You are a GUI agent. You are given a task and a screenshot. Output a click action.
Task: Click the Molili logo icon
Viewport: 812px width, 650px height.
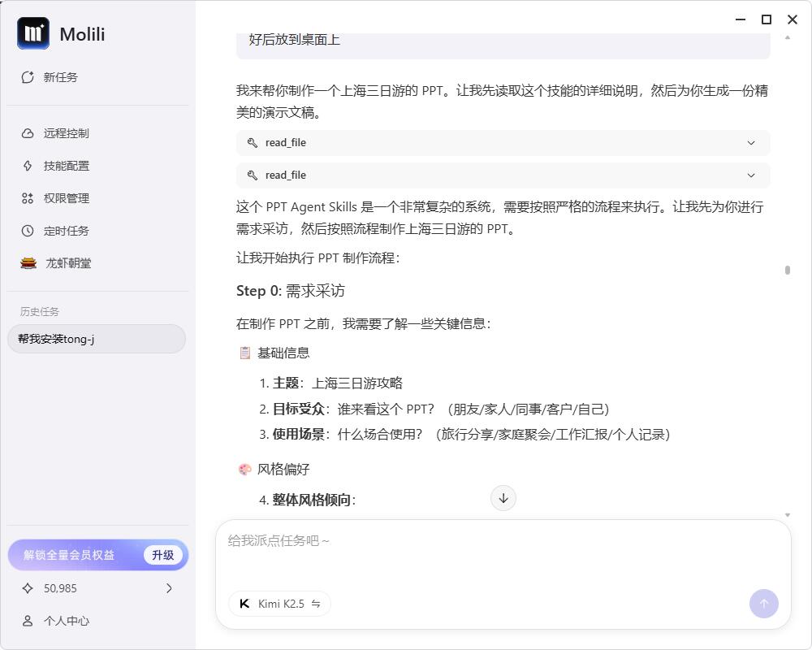tap(33, 33)
